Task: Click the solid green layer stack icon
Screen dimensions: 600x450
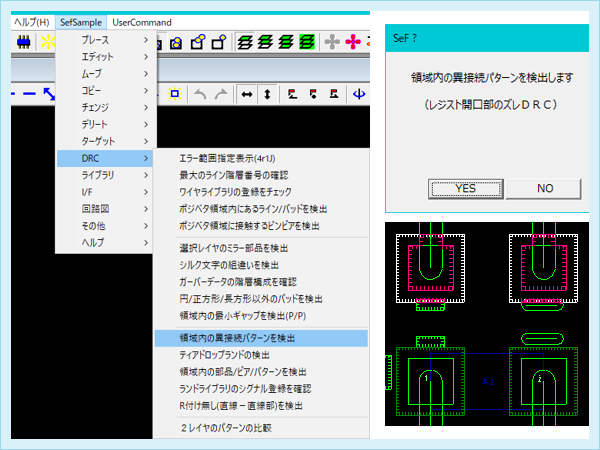Action: (x=306, y=42)
